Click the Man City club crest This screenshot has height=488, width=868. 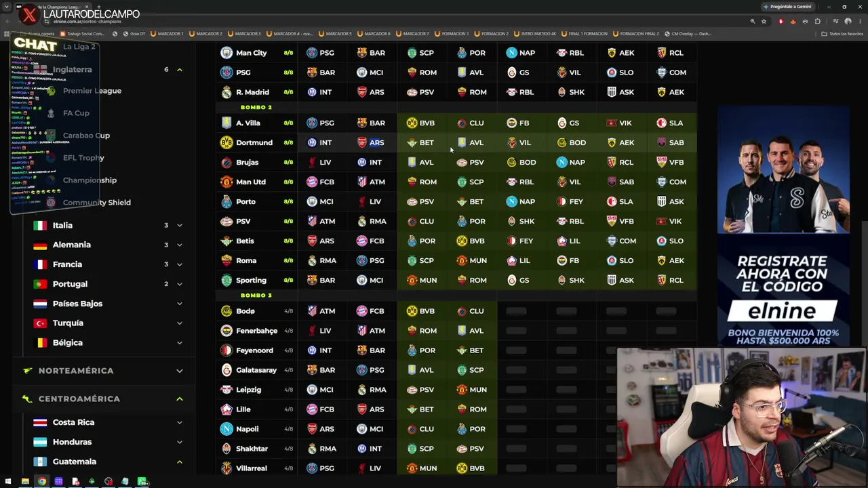226,53
